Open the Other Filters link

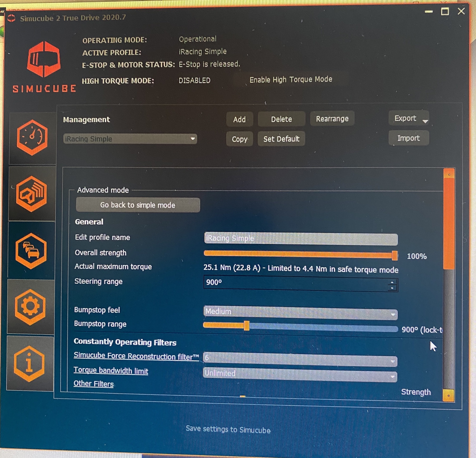point(93,384)
